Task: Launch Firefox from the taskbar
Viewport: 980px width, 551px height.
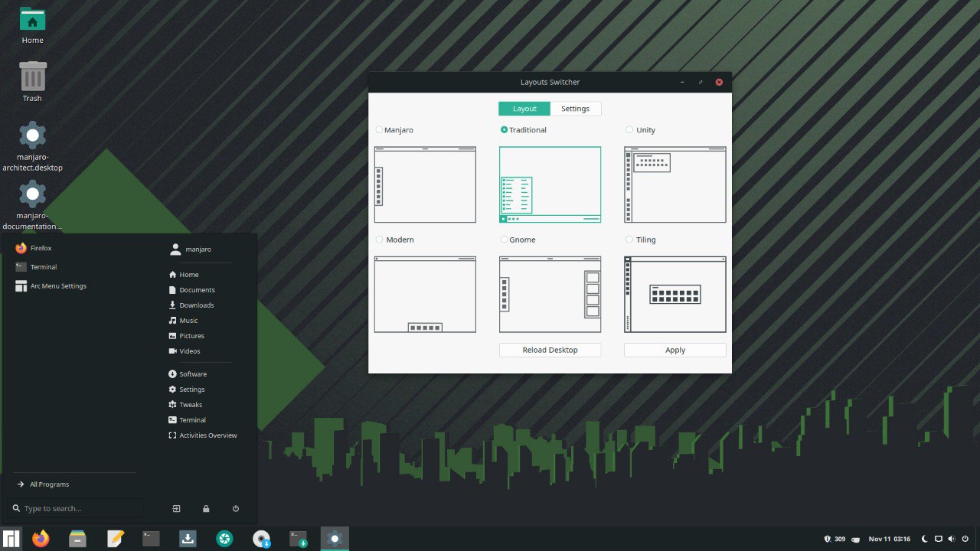Action: pos(41,539)
